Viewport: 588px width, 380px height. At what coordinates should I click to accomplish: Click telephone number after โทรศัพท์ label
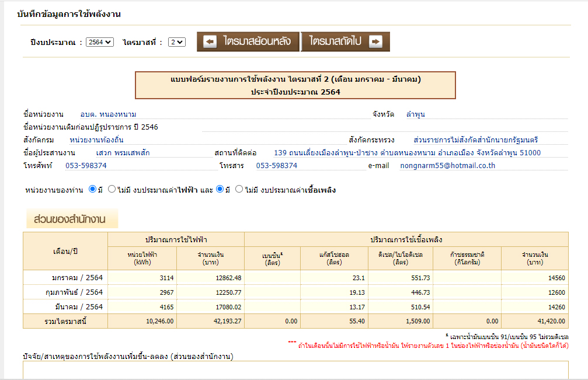click(86, 166)
